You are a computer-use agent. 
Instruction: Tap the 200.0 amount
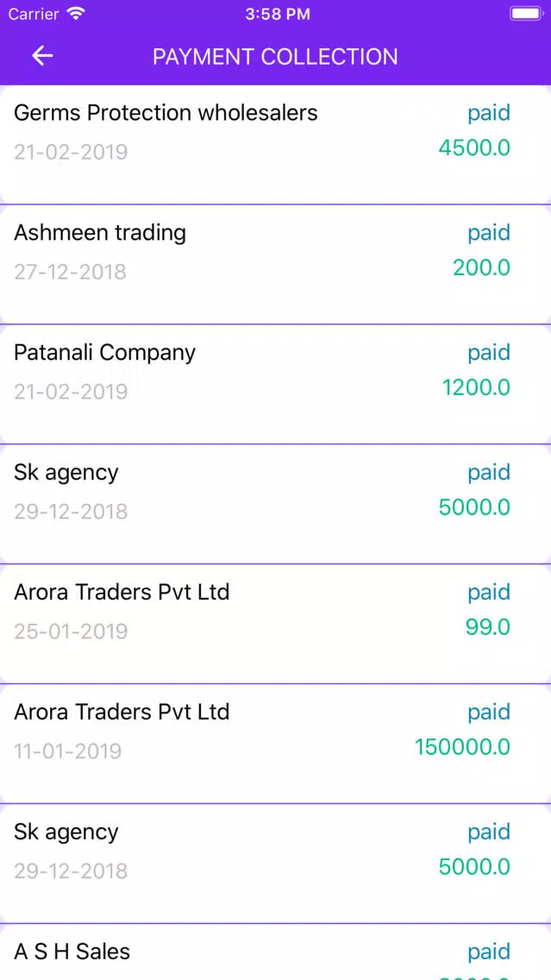coord(482,268)
